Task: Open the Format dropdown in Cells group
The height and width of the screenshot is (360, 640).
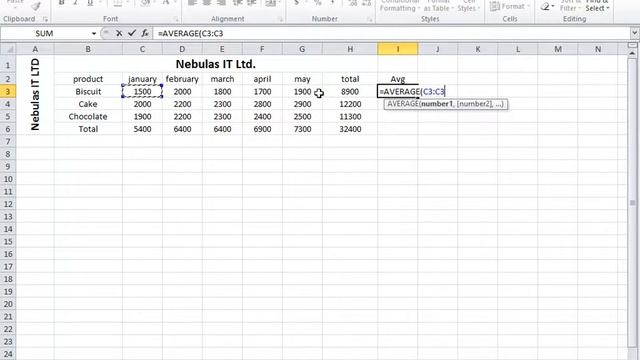Action: (510, 7)
